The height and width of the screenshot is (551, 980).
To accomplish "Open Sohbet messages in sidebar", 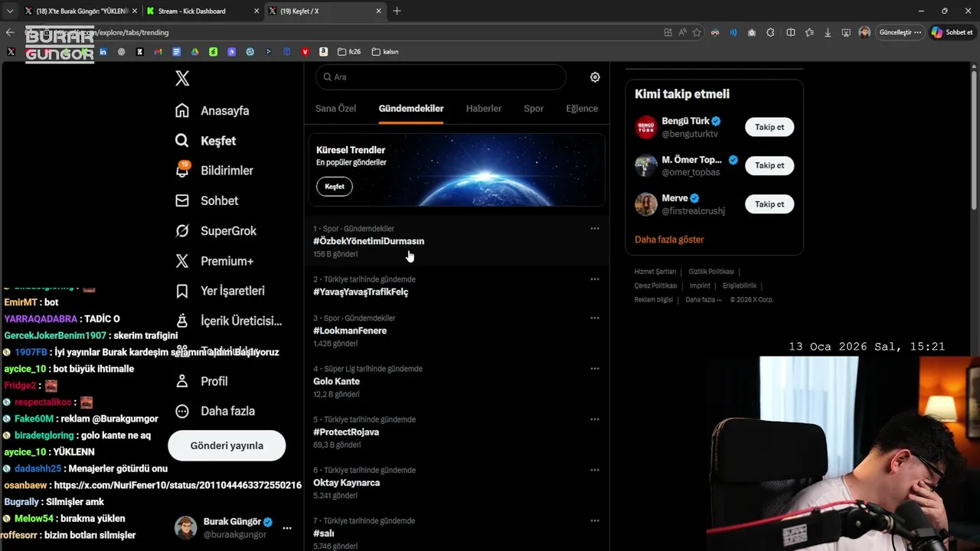I will click(207, 201).
